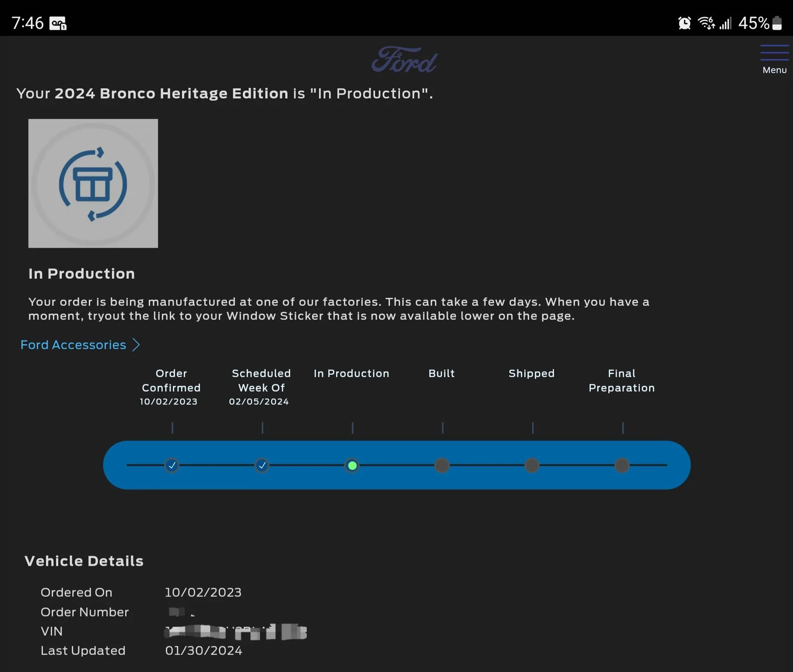This screenshot has height=672, width=793.
Task: Select the Order Confirmed checkmark step
Action: [172, 465]
